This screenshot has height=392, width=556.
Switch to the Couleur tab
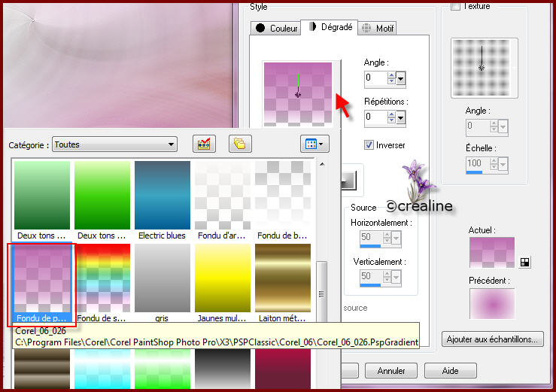click(x=275, y=28)
